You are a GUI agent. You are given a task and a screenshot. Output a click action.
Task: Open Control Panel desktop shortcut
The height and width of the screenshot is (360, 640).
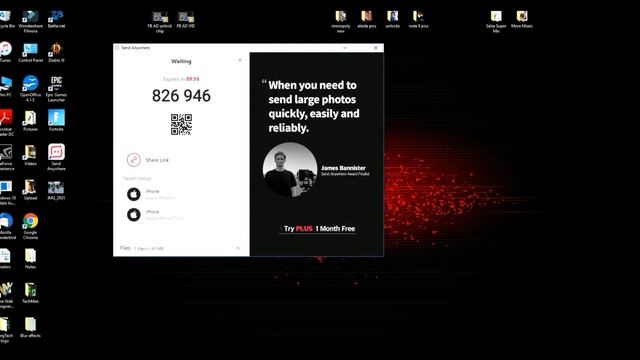pos(30,53)
